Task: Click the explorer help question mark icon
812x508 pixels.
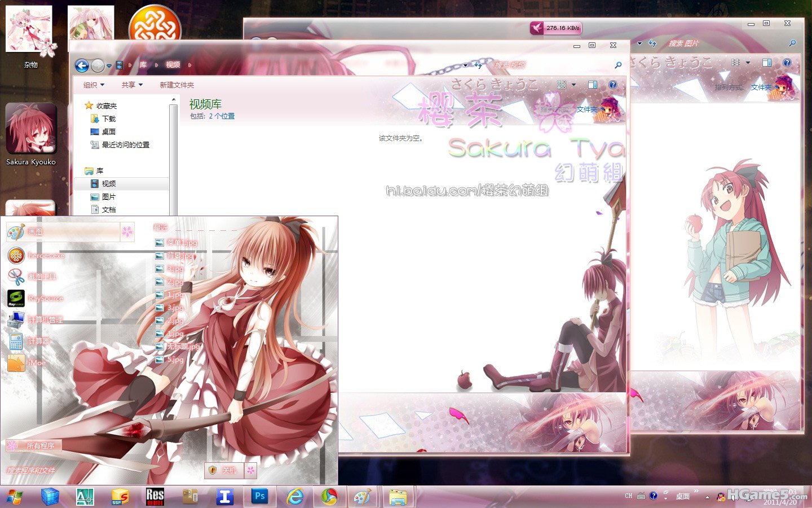Action: pos(613,85)
